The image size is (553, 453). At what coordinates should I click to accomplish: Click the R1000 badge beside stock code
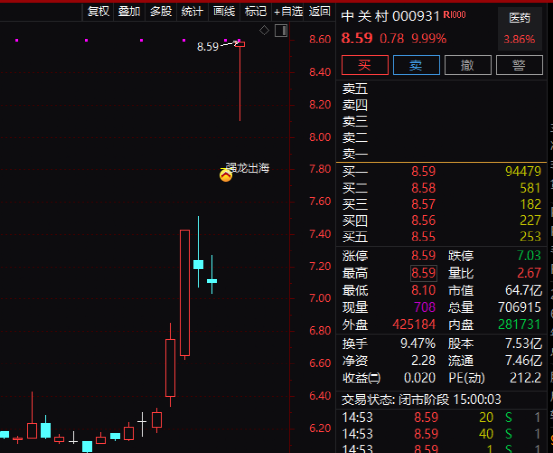click(x=455, y=15)
